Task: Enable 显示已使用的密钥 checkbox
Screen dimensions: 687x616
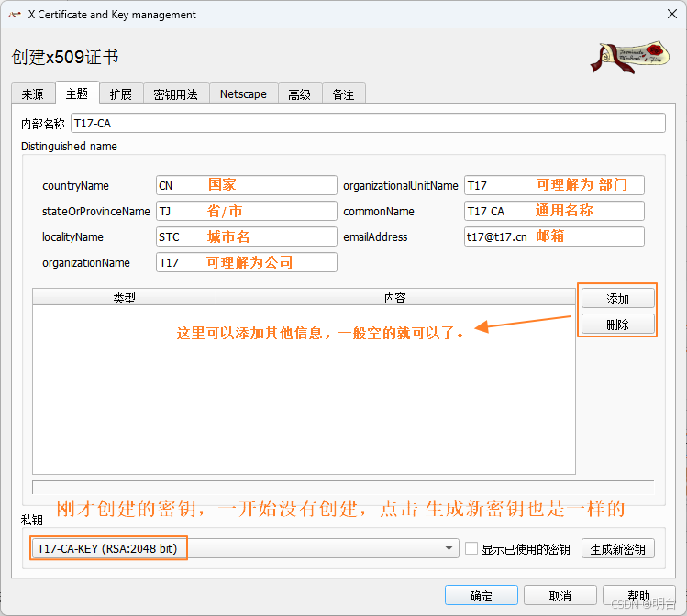Action: point(471,548)
